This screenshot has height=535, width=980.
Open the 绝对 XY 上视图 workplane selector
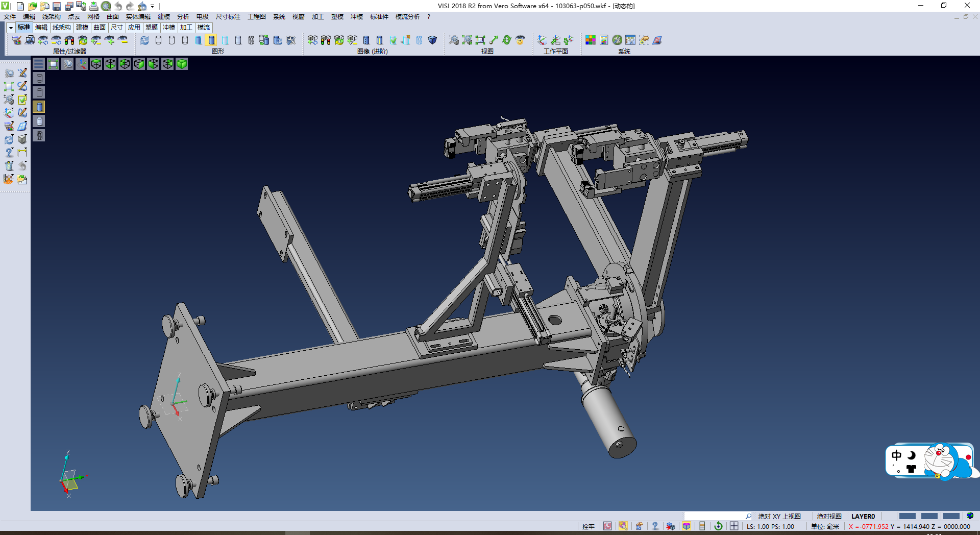click(779, 516)
